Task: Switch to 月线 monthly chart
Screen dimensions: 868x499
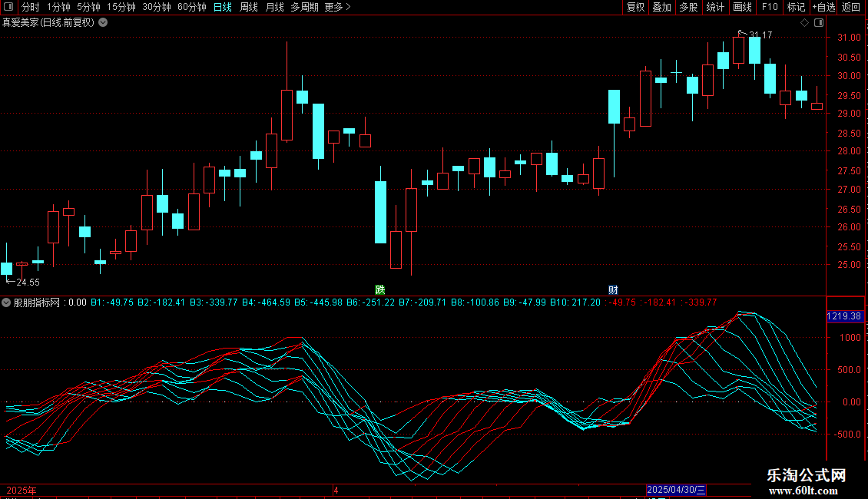Action: tap(274, 7)
